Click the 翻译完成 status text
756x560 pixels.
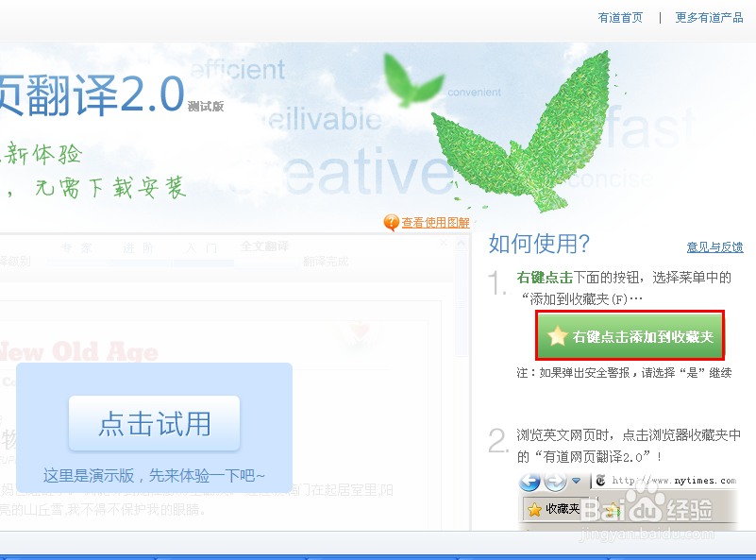pos(326,262)
